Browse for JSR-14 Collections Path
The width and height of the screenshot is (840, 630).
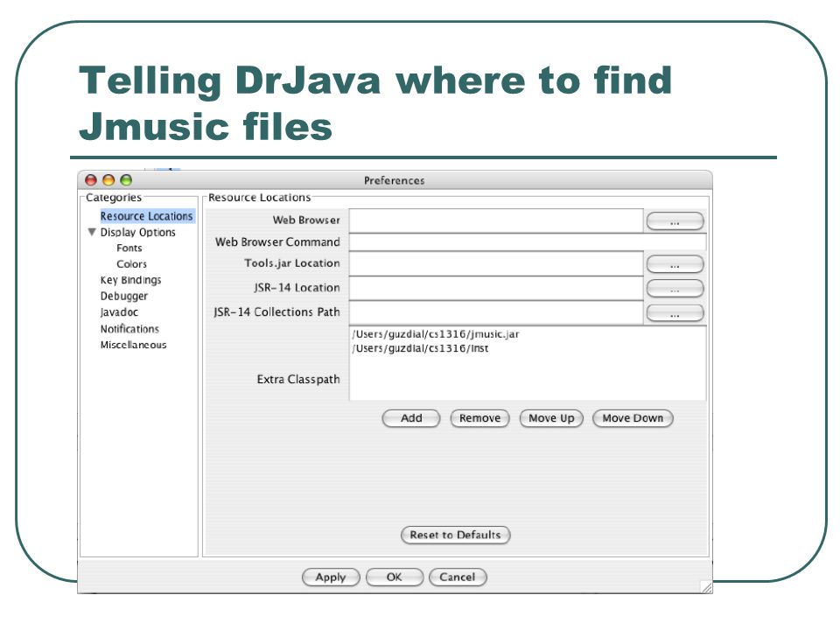[675, 313]
